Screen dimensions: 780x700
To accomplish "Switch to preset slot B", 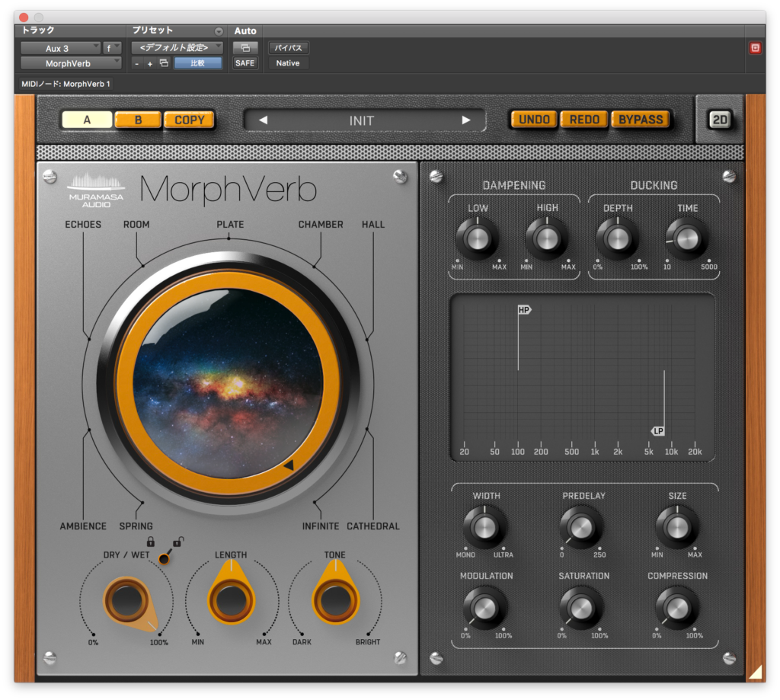I will pos(139,120).
